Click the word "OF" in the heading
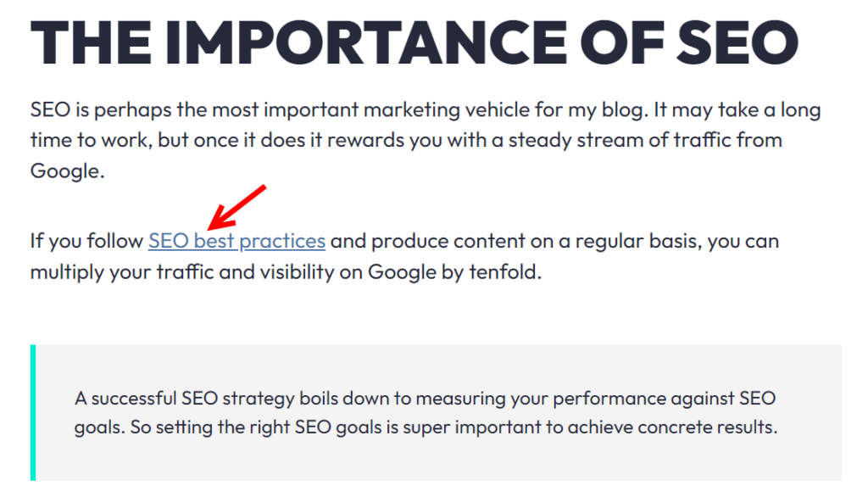 [x=621, y=42]
